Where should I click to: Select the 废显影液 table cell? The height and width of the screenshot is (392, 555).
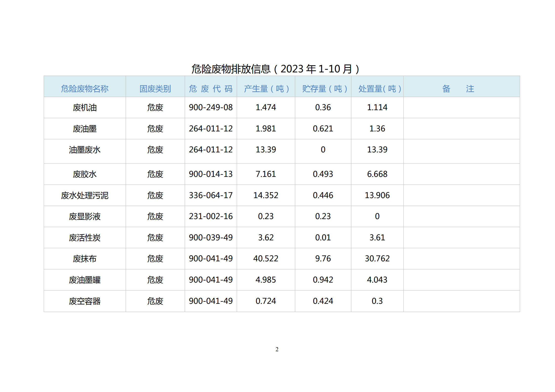[x=85, y=216]
